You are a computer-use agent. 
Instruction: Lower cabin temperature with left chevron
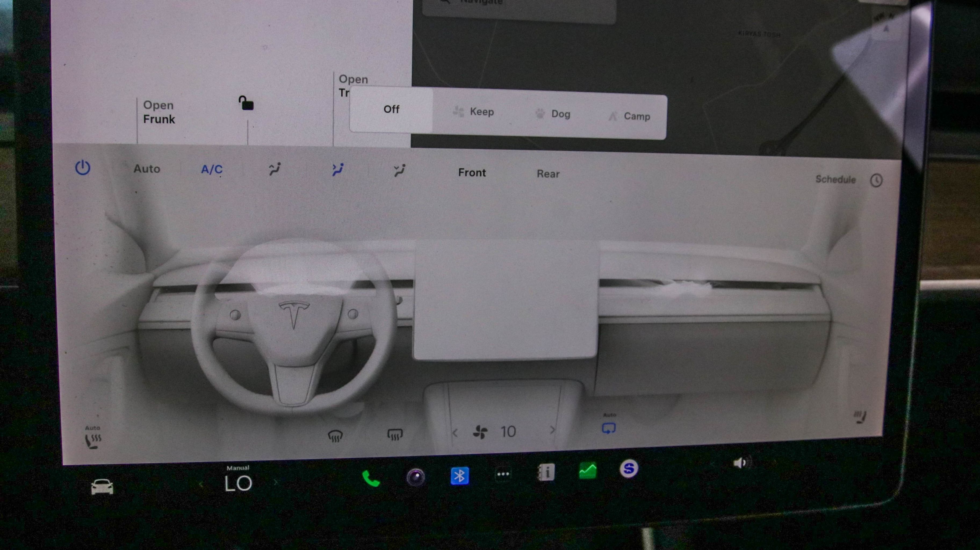coord(201,484)
